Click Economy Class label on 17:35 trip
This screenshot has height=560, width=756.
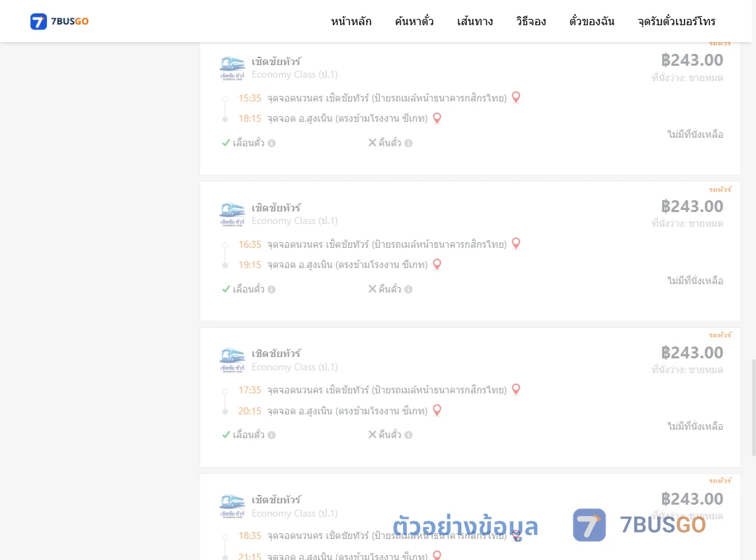[295, 367]
